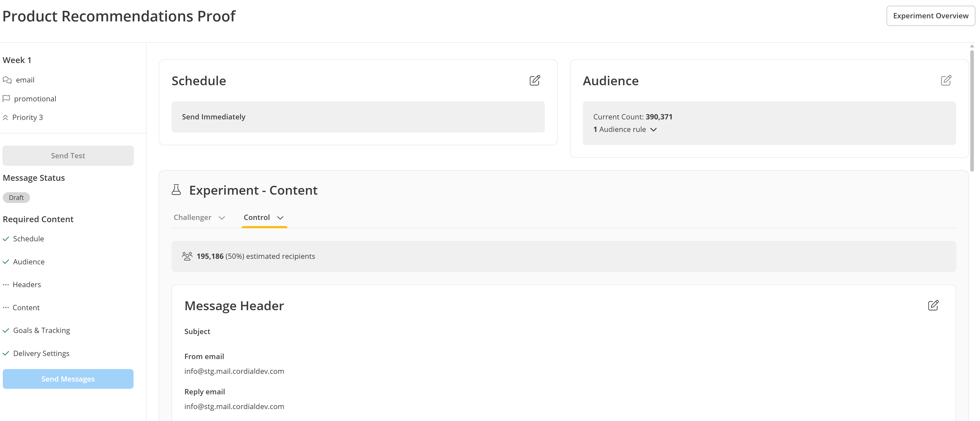Click the Audience checkmark icon in Required Content
980x421 pixels.
pos(6,262)
